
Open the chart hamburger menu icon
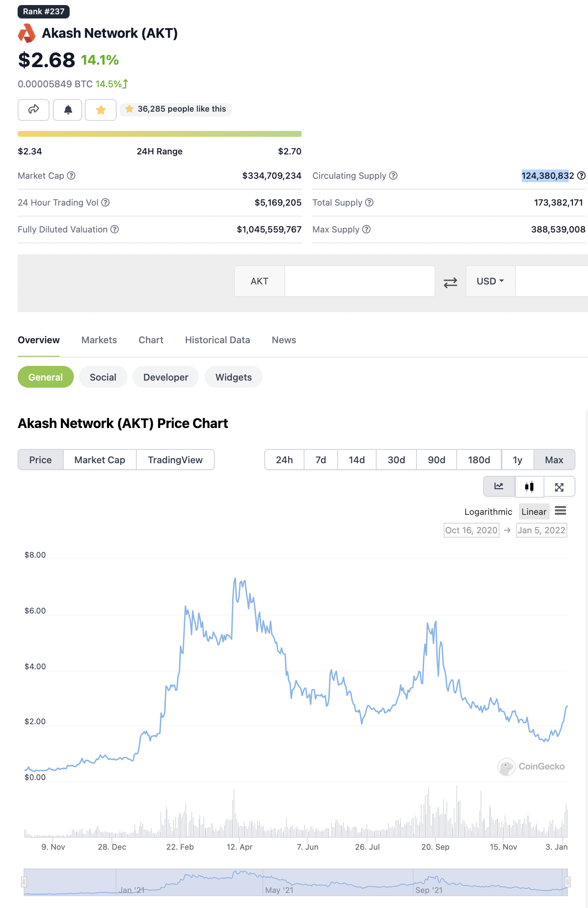click(560, 511)
